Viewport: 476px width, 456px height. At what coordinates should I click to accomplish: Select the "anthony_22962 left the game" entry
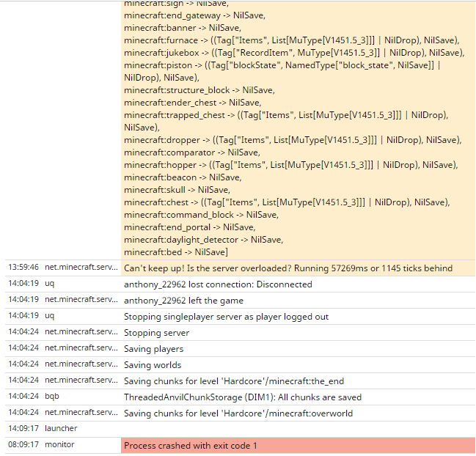point(183,301)
